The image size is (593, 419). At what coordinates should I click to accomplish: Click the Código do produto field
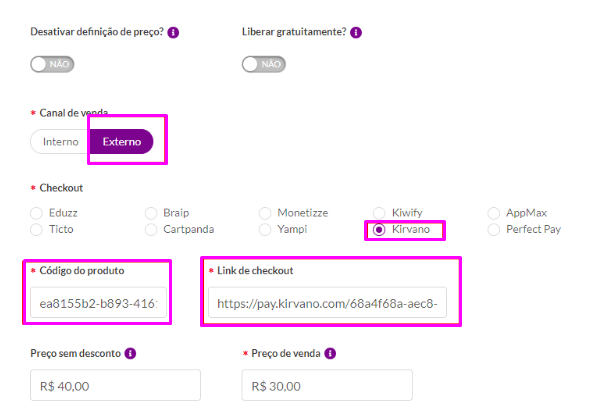coord(98,303)
